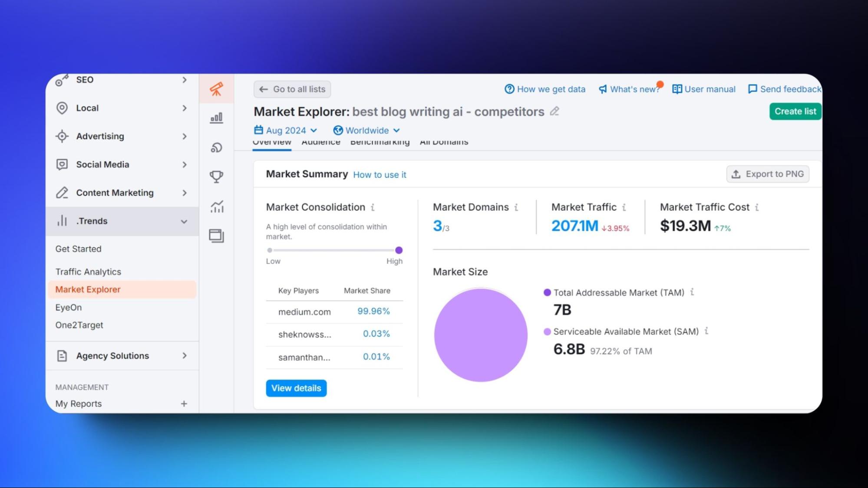This screenshot has height=488, width=868.
Task: Open the telescope Market Explorer rail icon
Action: click(216, 89)
